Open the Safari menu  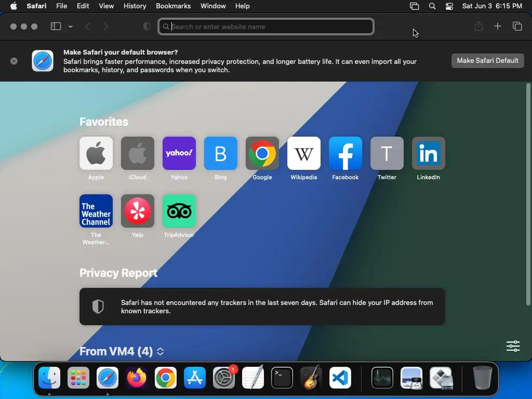(36, 6)
